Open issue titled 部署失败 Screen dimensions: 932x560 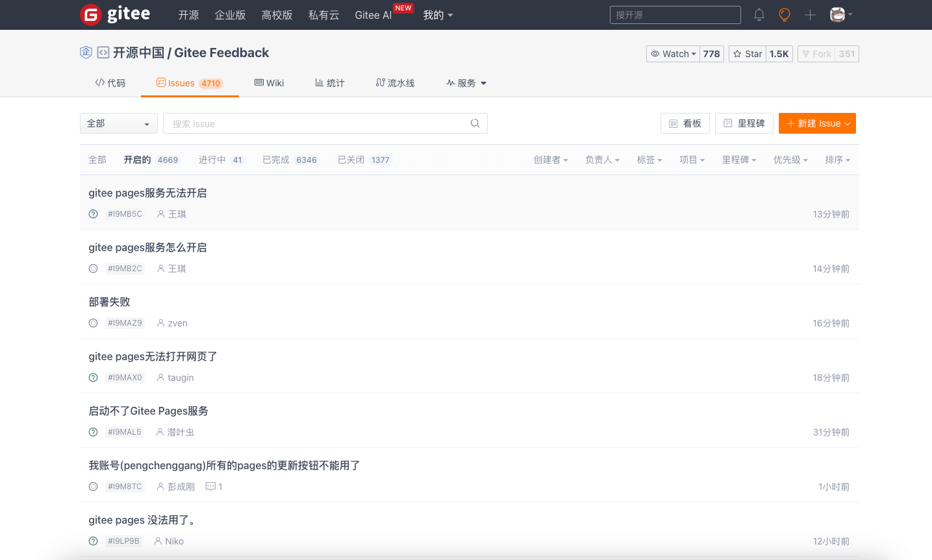(x=109, y=302)
